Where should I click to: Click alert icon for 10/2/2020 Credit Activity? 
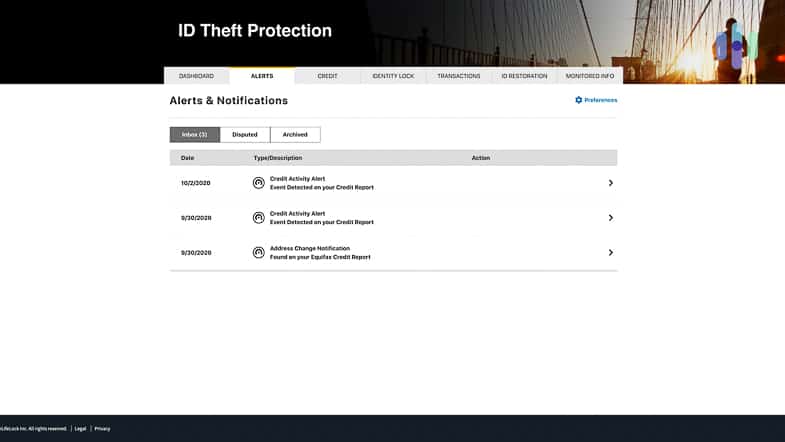(x=259, y=183)
